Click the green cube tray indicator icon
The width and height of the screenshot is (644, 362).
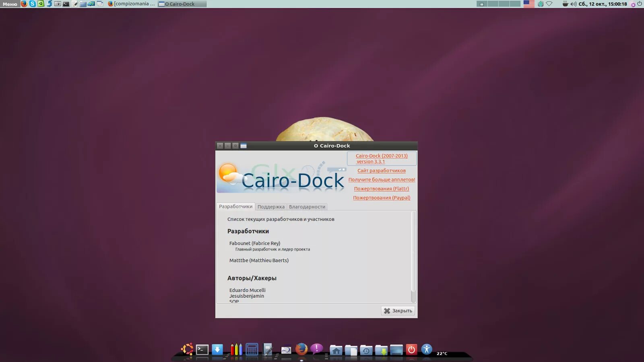click(541, 4)
